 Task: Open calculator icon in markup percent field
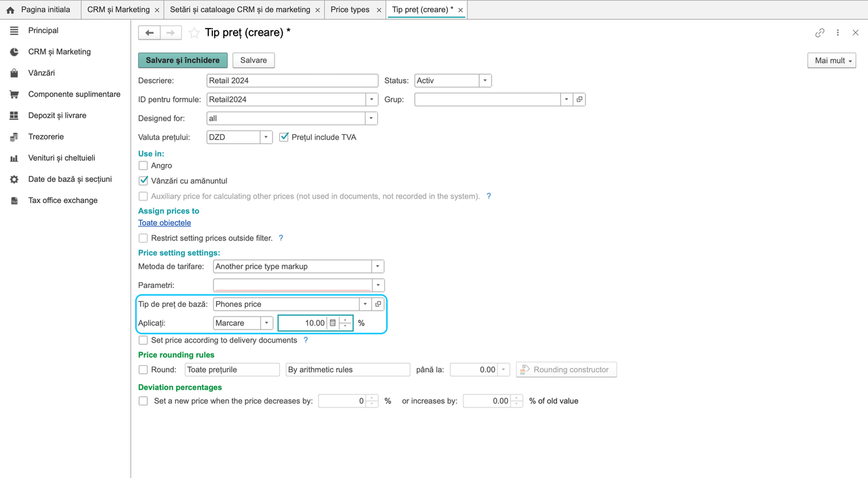pos(333,323)
